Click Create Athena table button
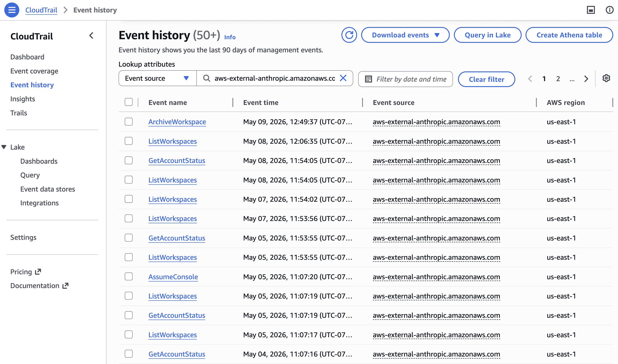This screenshot has height=364, width=618. click(569, 35)
